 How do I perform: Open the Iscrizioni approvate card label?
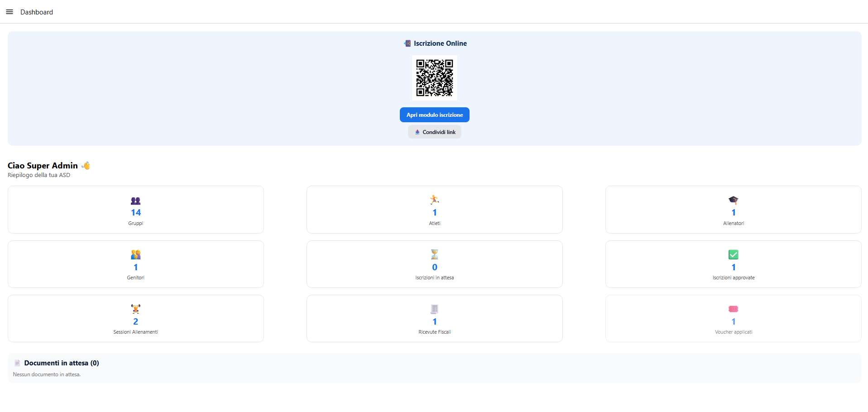point(733,278)
